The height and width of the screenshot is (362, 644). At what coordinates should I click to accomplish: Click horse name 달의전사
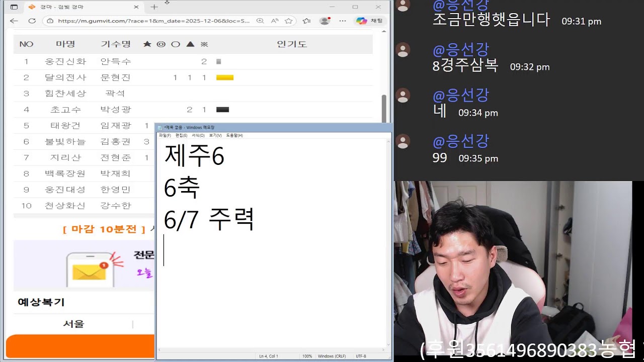[x=65, y=77]
